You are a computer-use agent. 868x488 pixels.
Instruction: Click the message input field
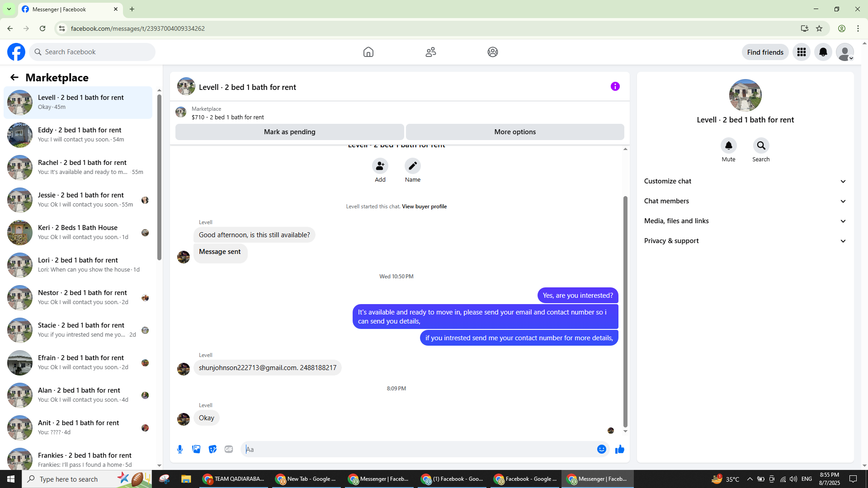418,449
